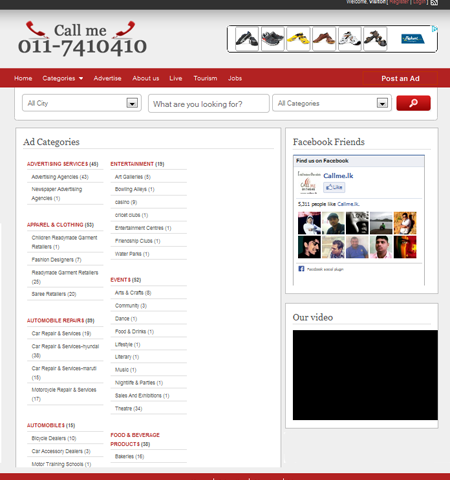
Task: Click the Post an Ad button
Action: coord(400,79)
